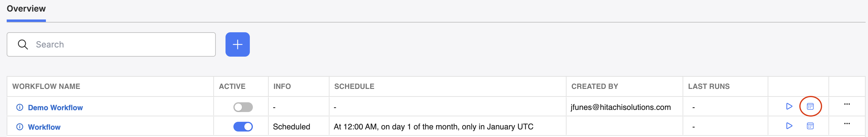Click the Last Runs column header

click(709, 86)
